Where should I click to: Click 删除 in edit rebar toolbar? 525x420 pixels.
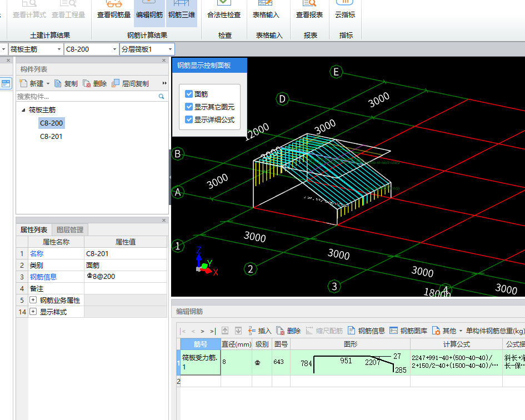click(x=288, y=331)
